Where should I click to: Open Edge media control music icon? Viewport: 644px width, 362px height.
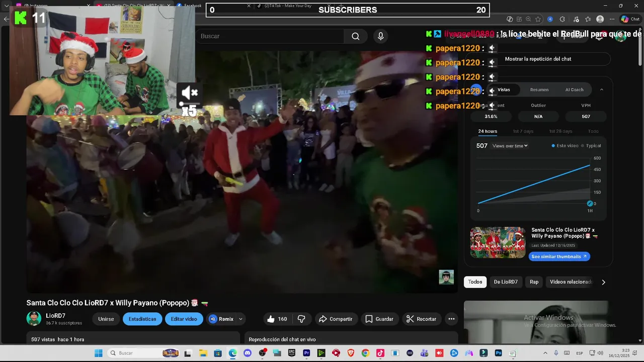(x=576, y=19)
